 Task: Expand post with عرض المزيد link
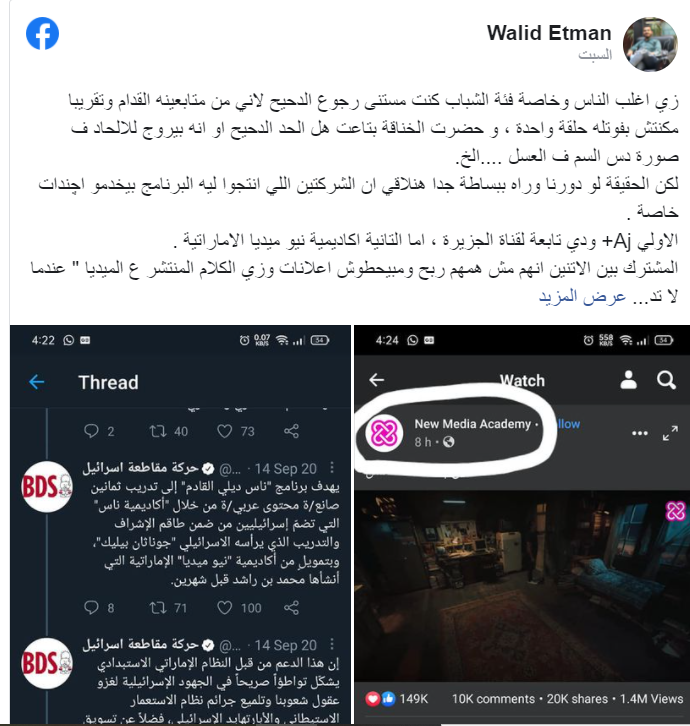(x=583, y=296)
